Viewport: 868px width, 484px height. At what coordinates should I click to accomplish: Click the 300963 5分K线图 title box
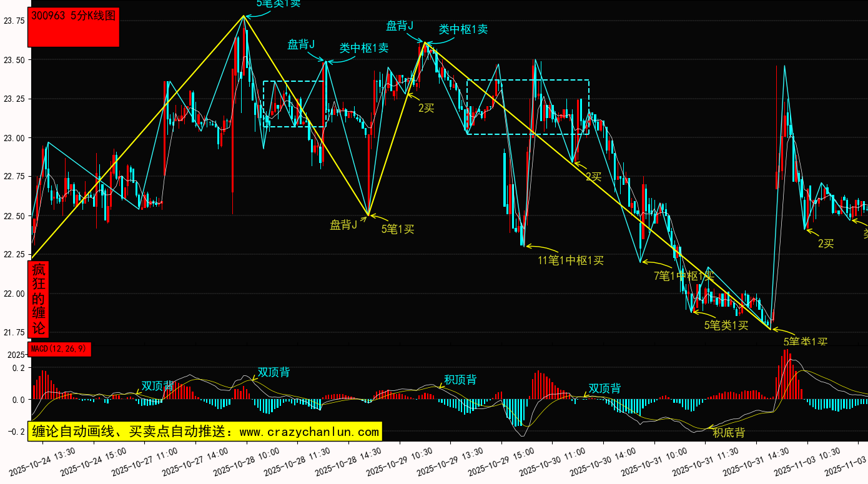[x=73, y=27]
